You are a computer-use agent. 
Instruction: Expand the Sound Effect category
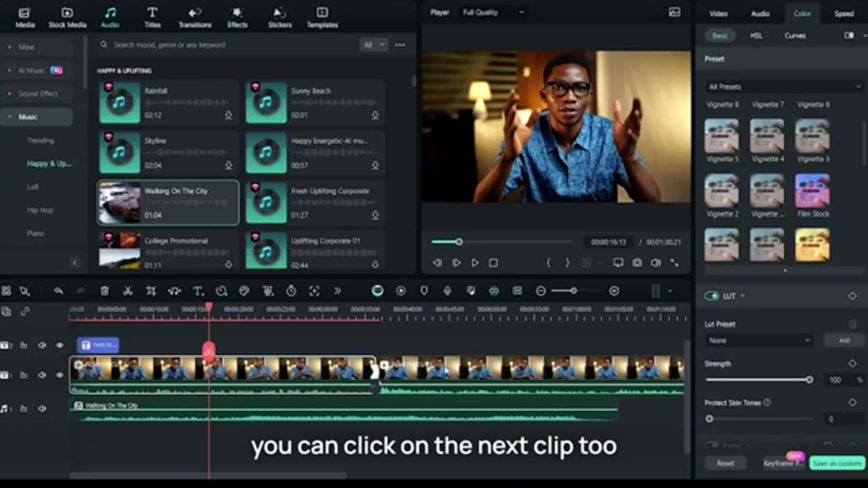point(9,94)
